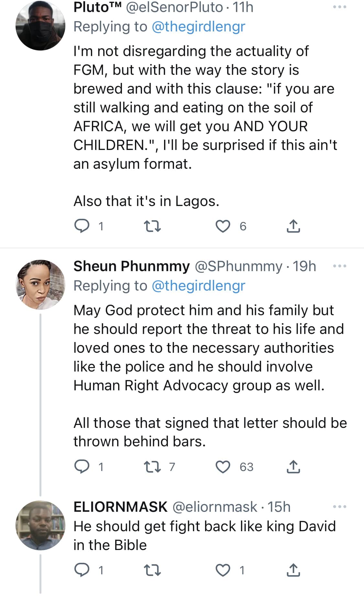The image size is (364, 596).
Task: Reply to ELIORNMASK's king David tweet
Action: (82, 570)
